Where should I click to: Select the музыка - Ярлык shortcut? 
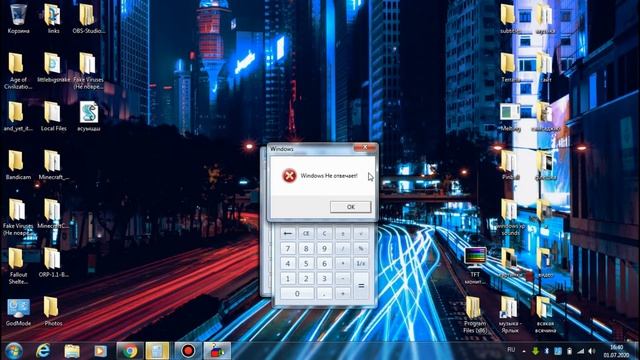(510, 315)
